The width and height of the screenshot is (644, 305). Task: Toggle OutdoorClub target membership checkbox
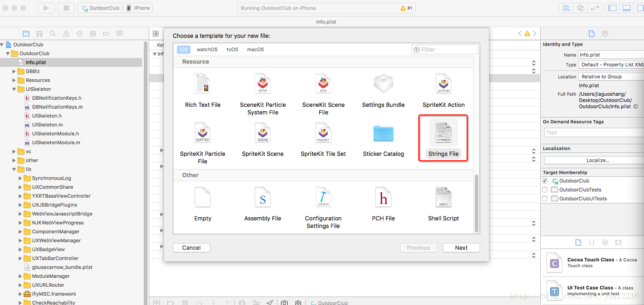pyautogui.click(x=545, y=181)
